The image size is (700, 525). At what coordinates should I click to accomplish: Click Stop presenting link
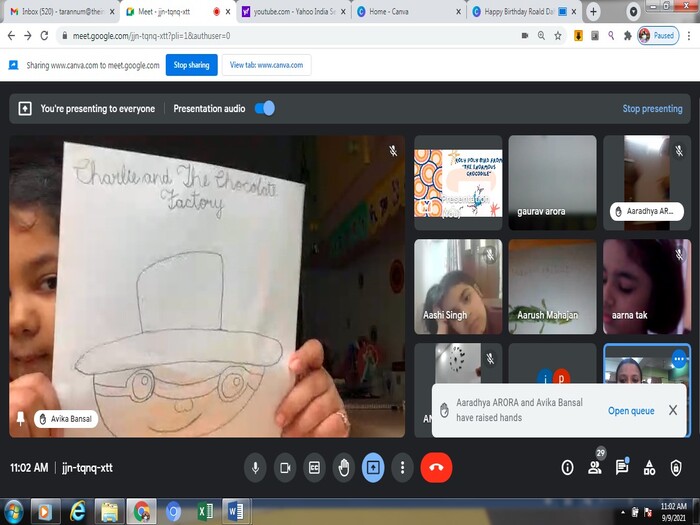point(652,108)
